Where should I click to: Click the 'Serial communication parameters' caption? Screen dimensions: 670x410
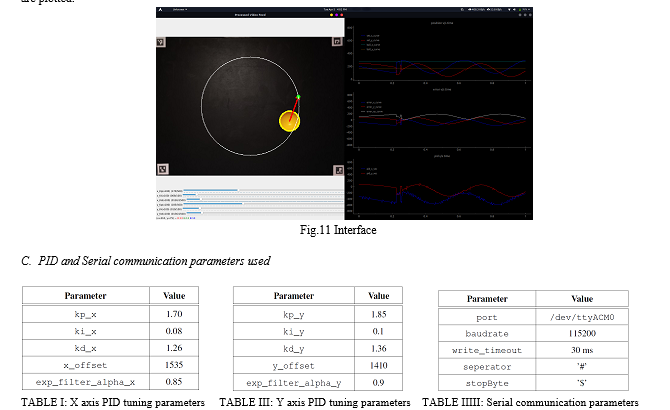tap(562, 402)
